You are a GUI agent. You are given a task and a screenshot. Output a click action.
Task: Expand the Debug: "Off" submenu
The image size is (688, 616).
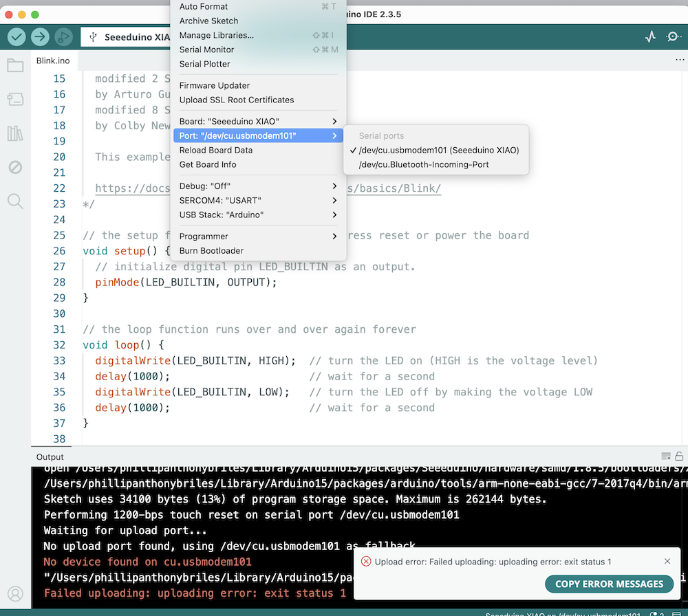(258, 186)
